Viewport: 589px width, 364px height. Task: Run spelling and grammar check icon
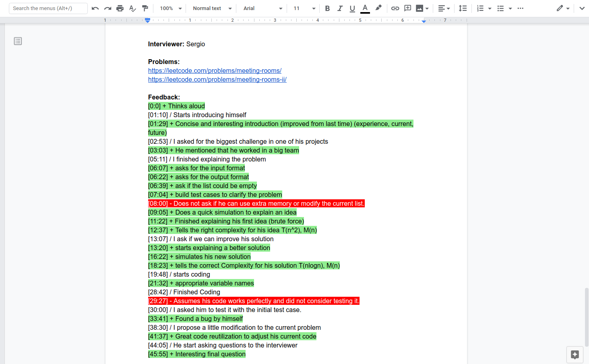coord(132,8)
